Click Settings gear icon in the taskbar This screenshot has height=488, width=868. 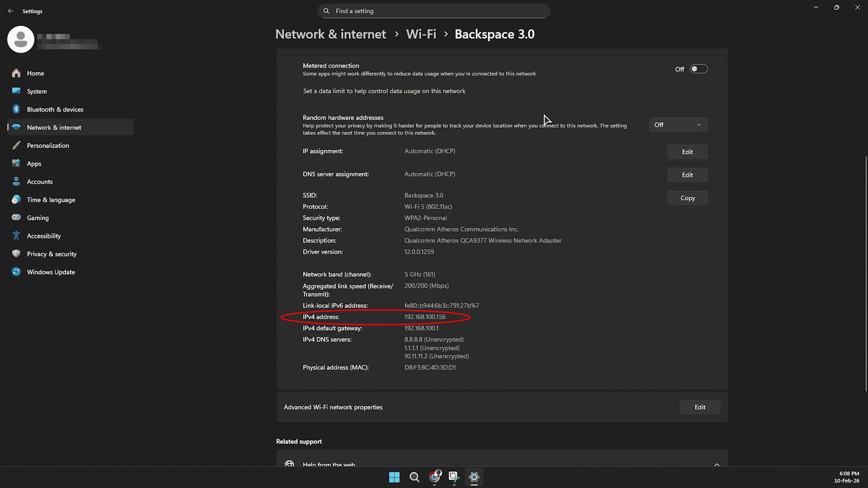474,477
